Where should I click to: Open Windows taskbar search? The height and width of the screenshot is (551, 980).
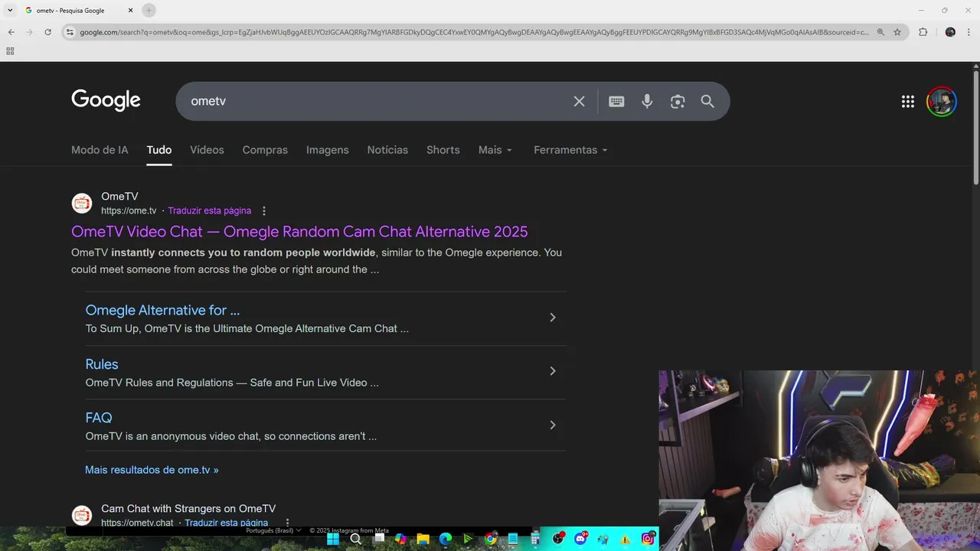[355, 539]
